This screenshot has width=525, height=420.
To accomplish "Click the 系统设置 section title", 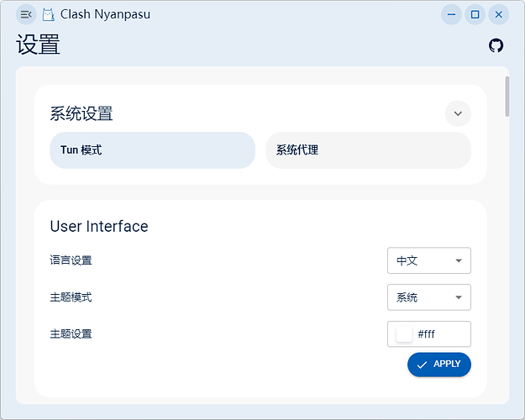I will pos(81,113).
